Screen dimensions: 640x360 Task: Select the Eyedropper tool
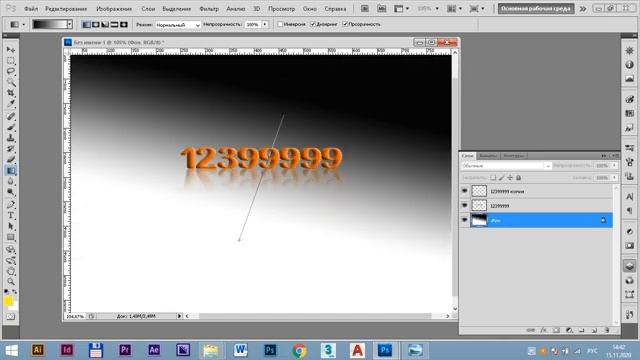(x=11, y=104)
